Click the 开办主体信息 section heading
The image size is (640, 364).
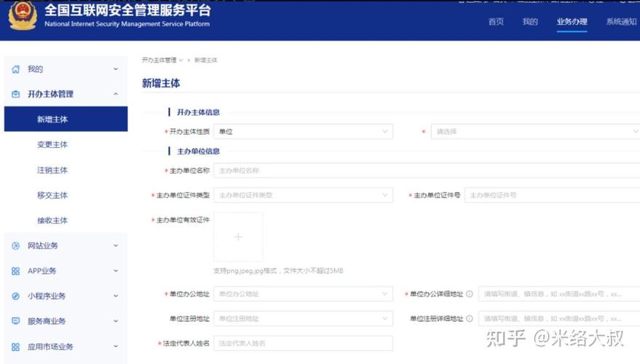[x=198, y=112]
